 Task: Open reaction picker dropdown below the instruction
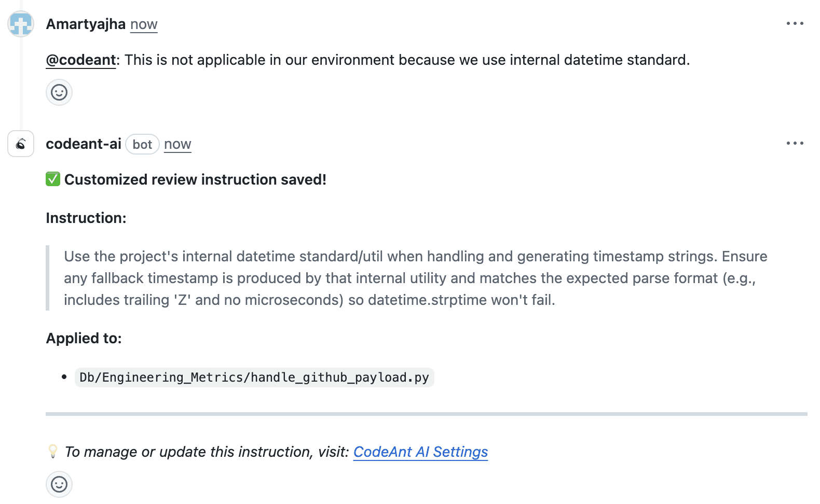pos(59,484)
